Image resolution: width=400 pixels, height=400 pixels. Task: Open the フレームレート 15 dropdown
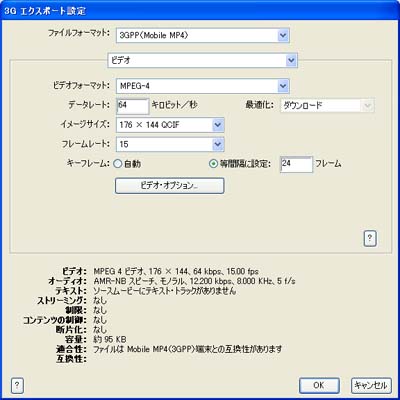[218, 144]
